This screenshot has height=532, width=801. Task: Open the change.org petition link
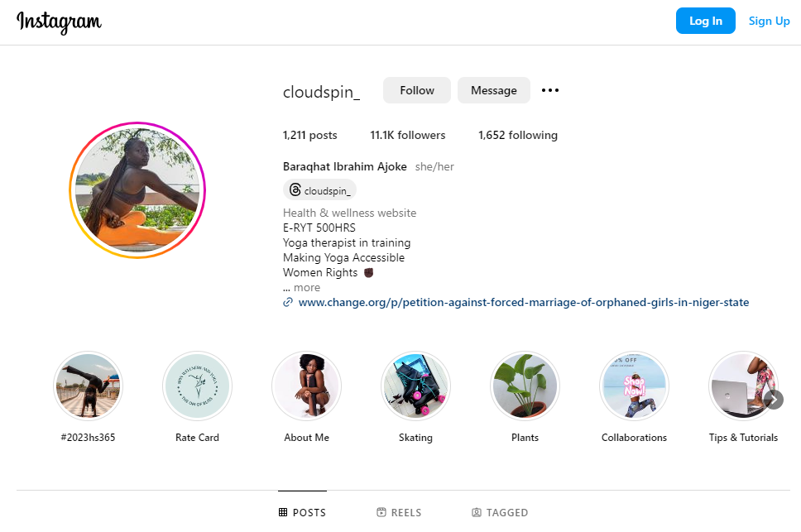[524, 302]
